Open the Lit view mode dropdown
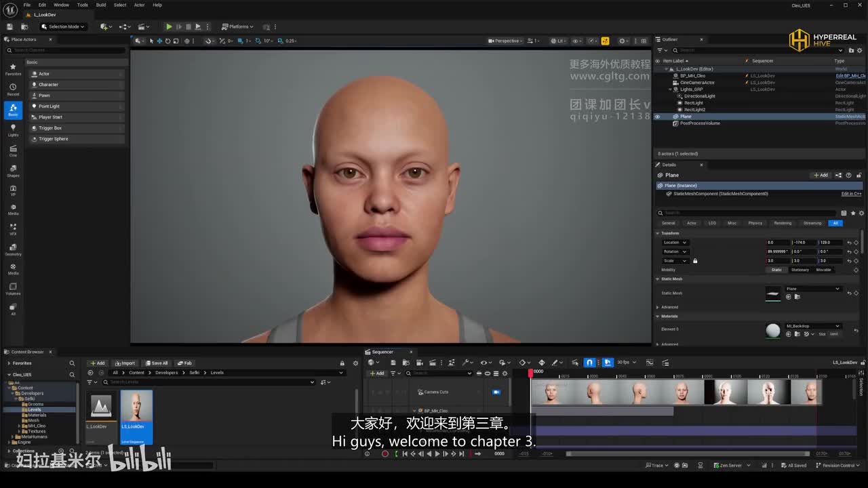Image resolution: width=868 pixels, height=488 pixels. tap(558, 41)
